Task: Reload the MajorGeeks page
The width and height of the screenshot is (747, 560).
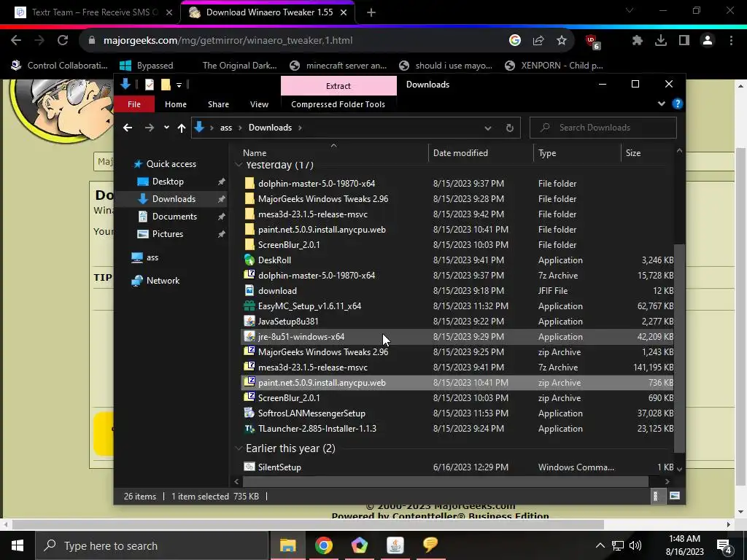Action: (63, 41)
